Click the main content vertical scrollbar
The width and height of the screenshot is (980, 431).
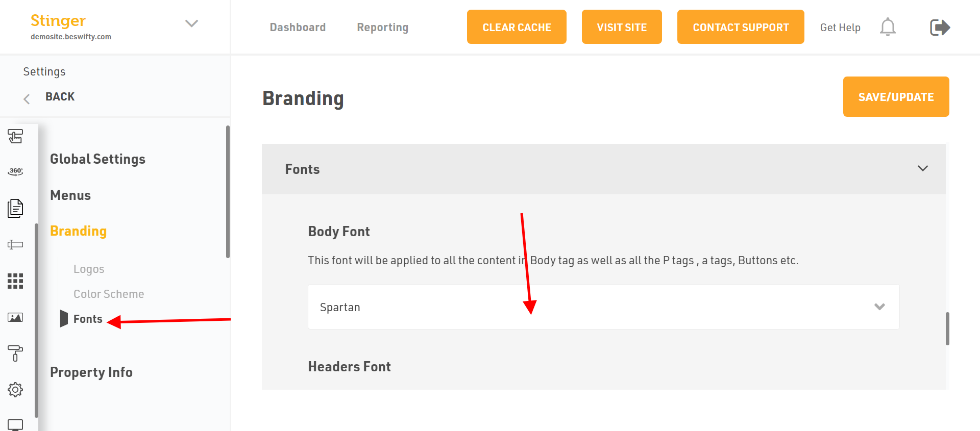947,328
